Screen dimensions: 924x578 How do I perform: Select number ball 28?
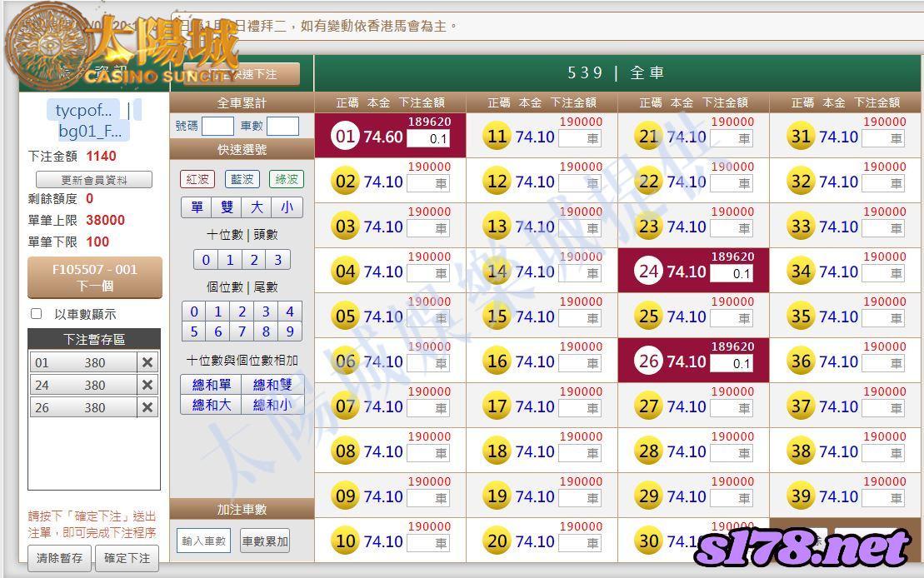(x=649, y=451)
